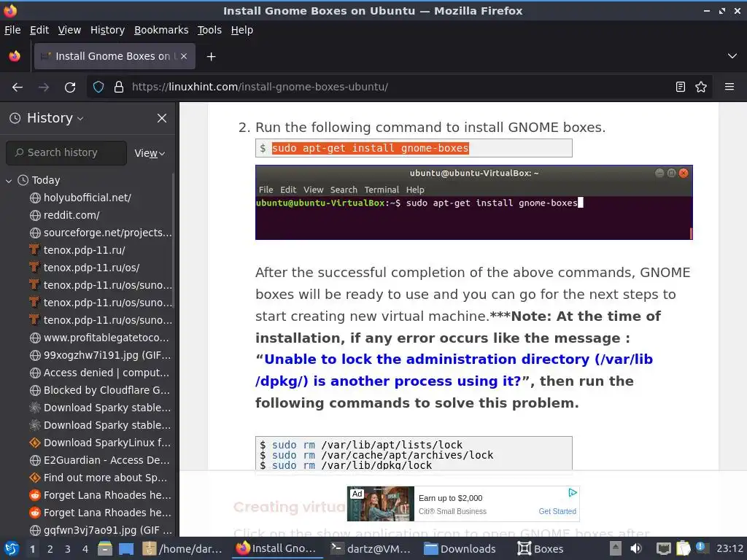
Task: Open the taskbar application menu launcher
Action: coord(11,549)
